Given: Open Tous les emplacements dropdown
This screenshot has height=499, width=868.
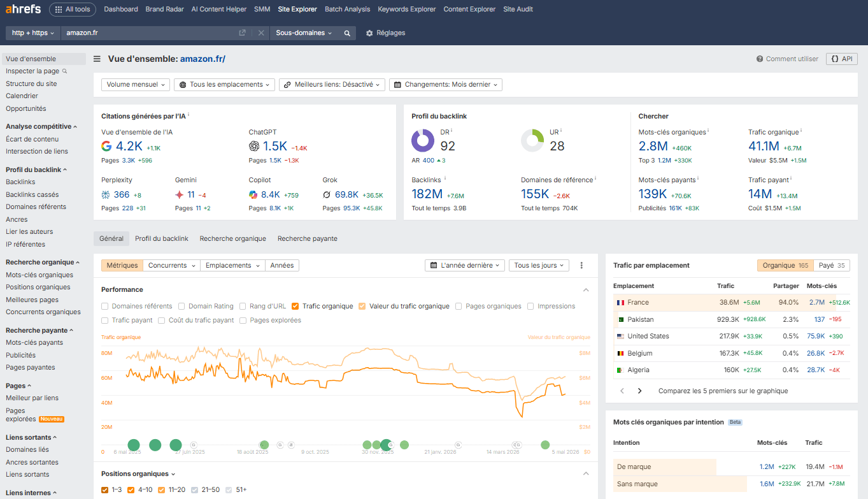Looking at the screenshot, I should coord(224,85).
